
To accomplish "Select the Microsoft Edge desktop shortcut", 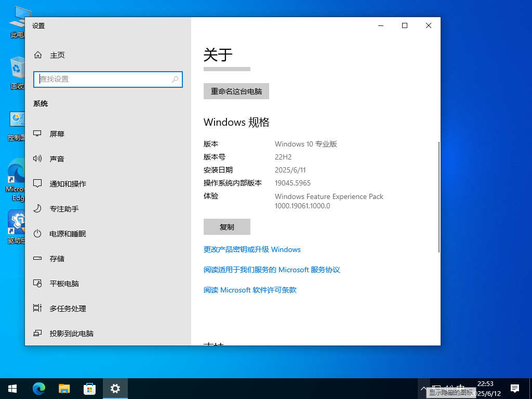I will point(16,180).
